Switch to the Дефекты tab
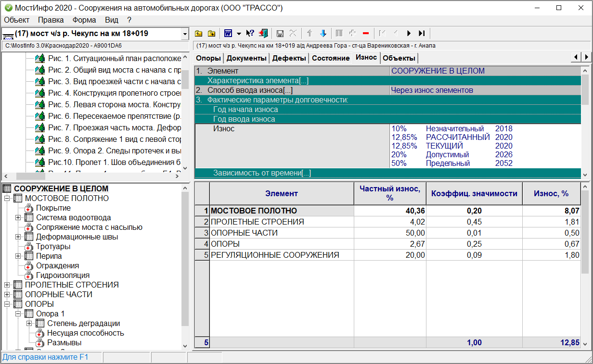Viewport: 593px width, 364px height. 289,58
